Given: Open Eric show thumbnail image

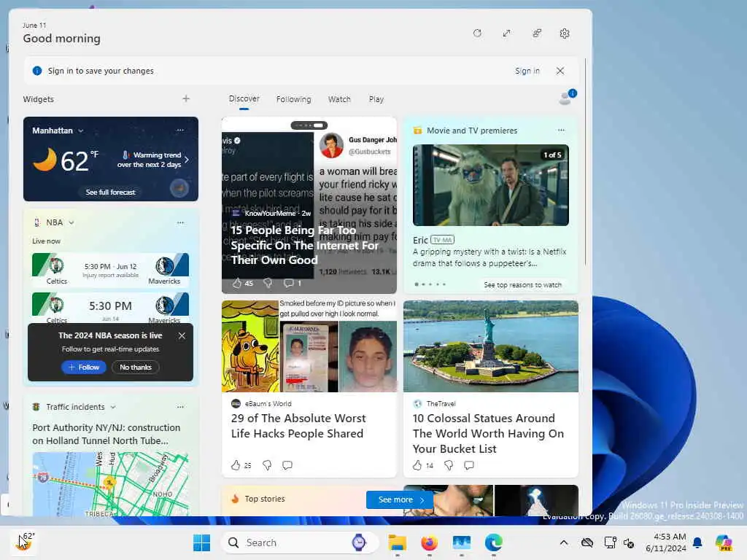Looking at the screenshot, I should pyautogui.click(x=491, y=184).
